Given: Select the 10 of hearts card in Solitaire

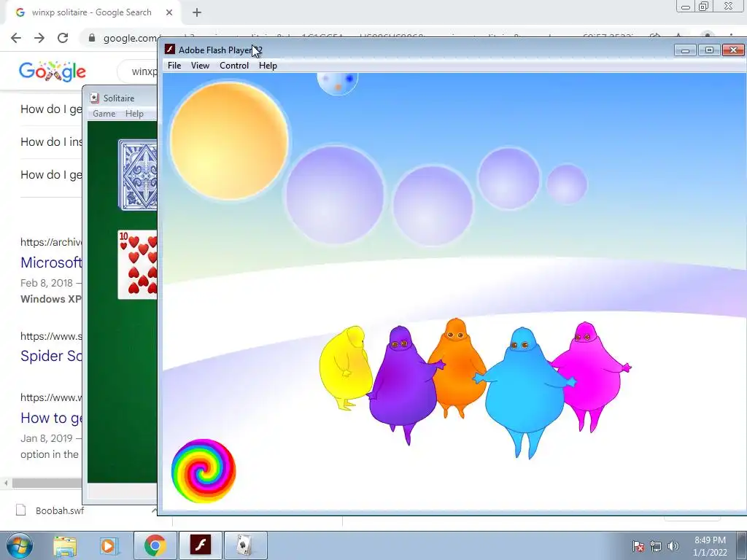Looking at the screenshot, I should pyautogui.click(x=138, y=265).
